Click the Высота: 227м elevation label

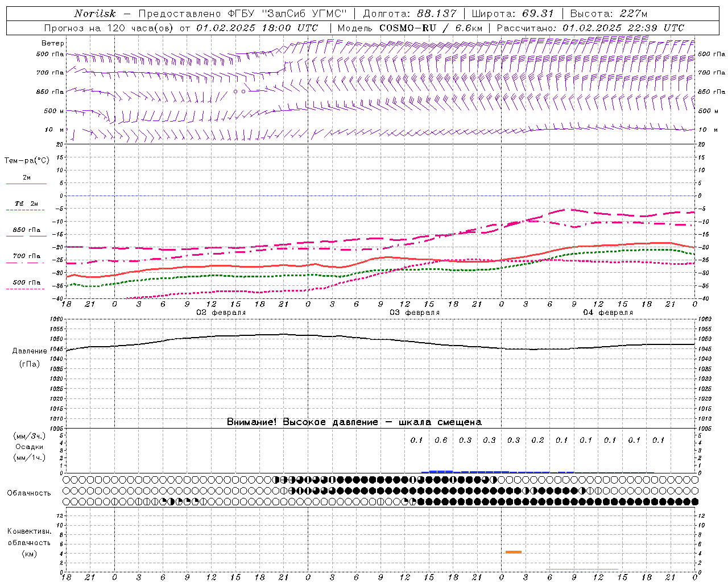coord(609,14)
